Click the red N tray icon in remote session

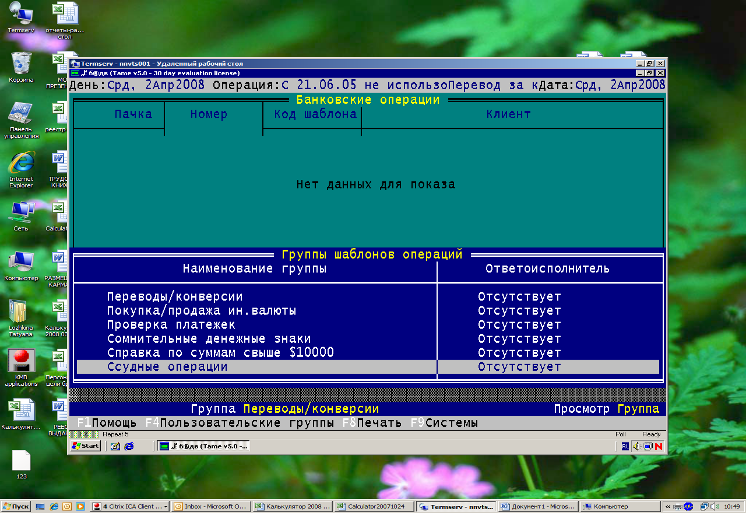tap(658, 446)
